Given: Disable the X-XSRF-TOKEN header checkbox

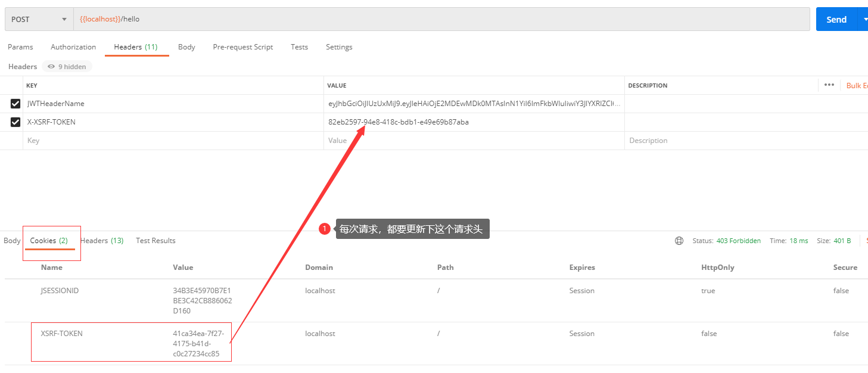Looking at the screenshot, I should (x=15, y=122).
